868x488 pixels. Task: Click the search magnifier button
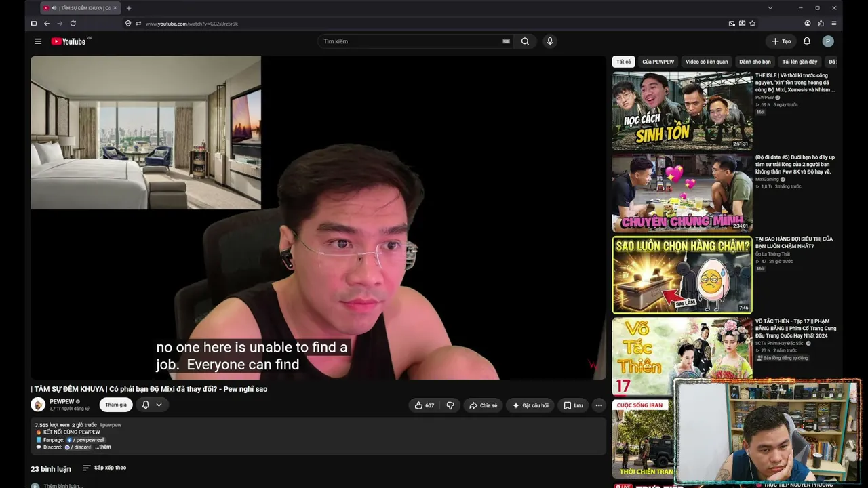click(525, 41)
